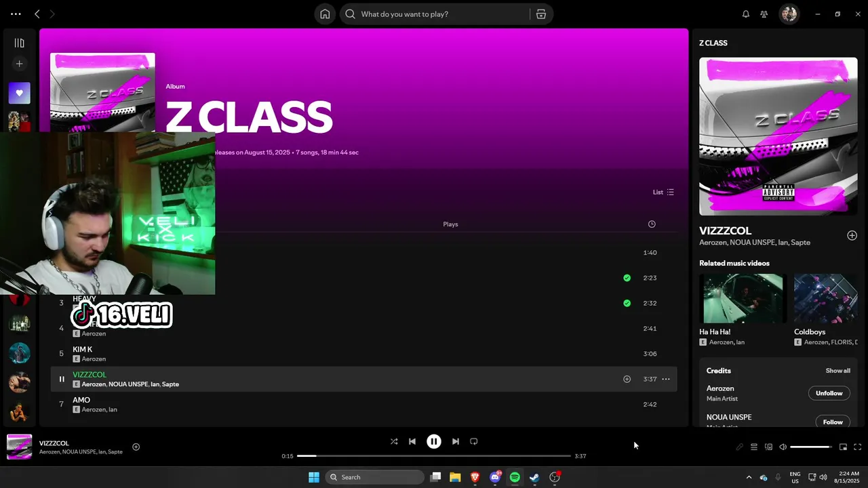Open the play queue
This screenshot has width=868, height=488.
[754, 447]
